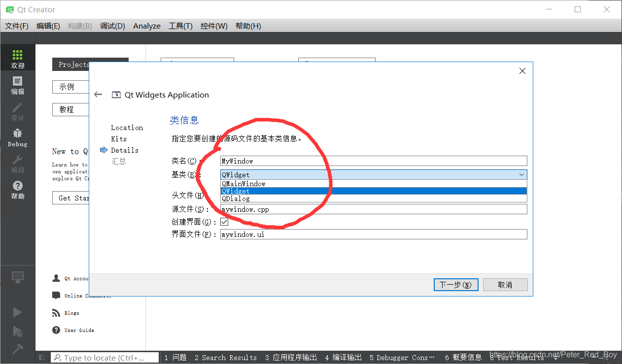622x364 pixels.
Task: Toggle the left sidebar icon in status bar
Action: pos(42,358)
